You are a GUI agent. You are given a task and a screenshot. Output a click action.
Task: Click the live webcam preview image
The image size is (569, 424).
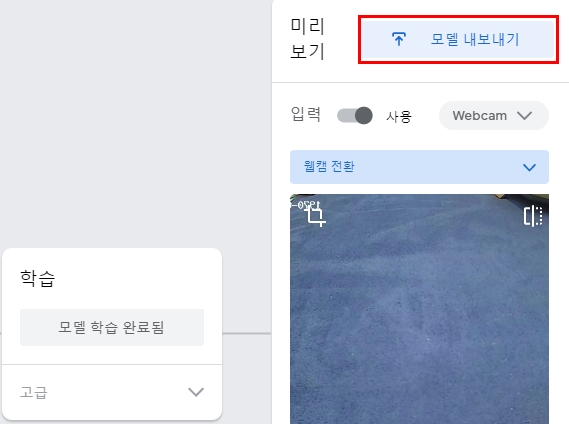click(x=419, y=309)
